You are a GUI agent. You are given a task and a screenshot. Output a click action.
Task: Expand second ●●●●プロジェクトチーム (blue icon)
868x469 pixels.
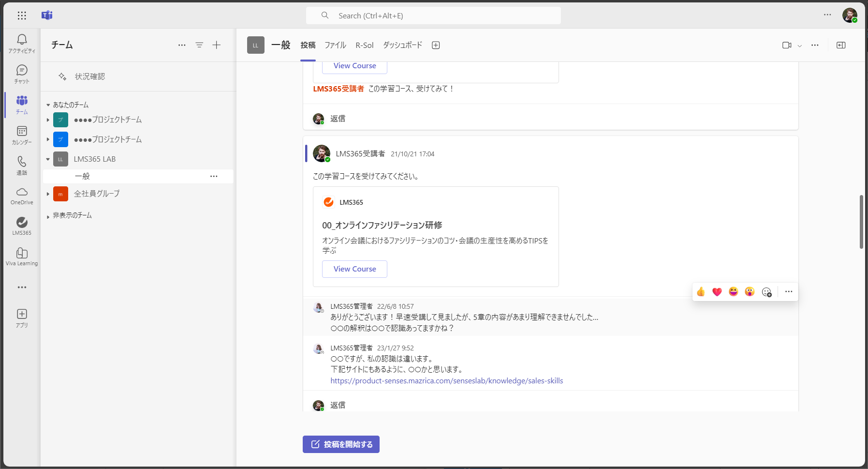[x=48, y=139]
